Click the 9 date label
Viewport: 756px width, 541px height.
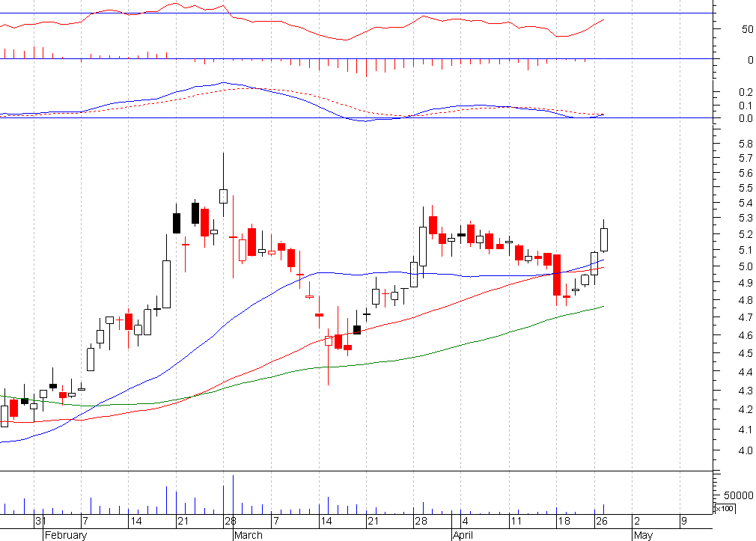(x=683, y=522)
